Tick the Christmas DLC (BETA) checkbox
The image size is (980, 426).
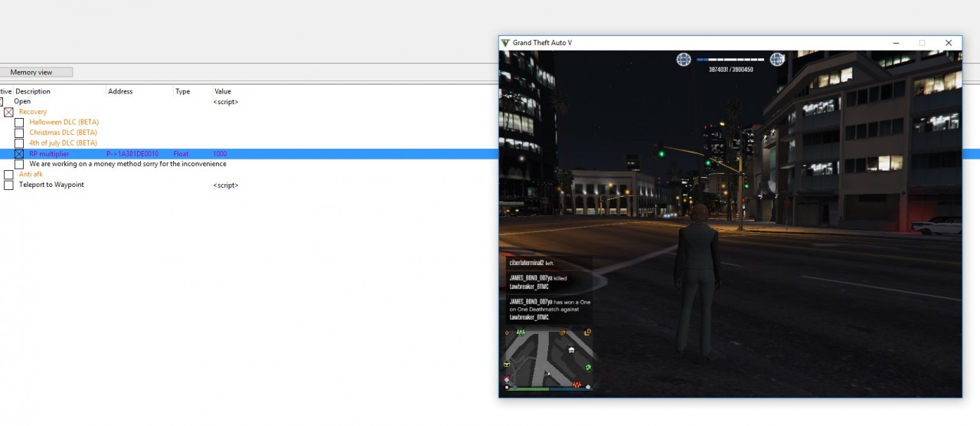click(19, 133)
